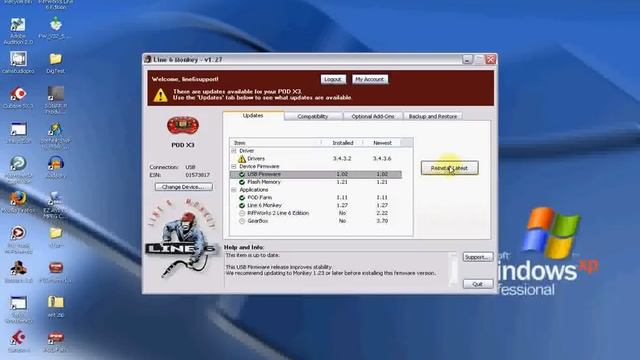This screenshot has height=360, width=640.
Task: Click the Change Device... button
Action: tap(183, 187)
